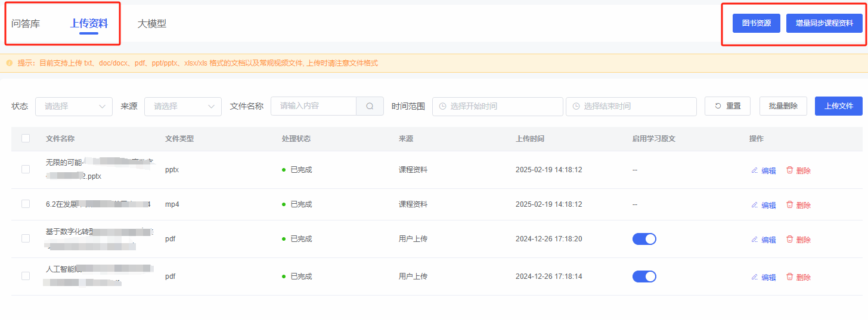The image size is (868, 320).
Task: Click trash icon for the mp4 file
Action: tap(790, 204)
